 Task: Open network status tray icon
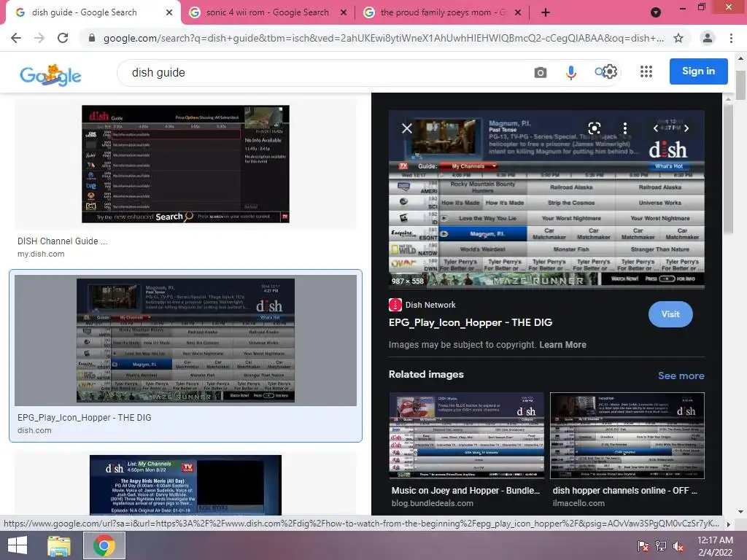tap(661, 546)
